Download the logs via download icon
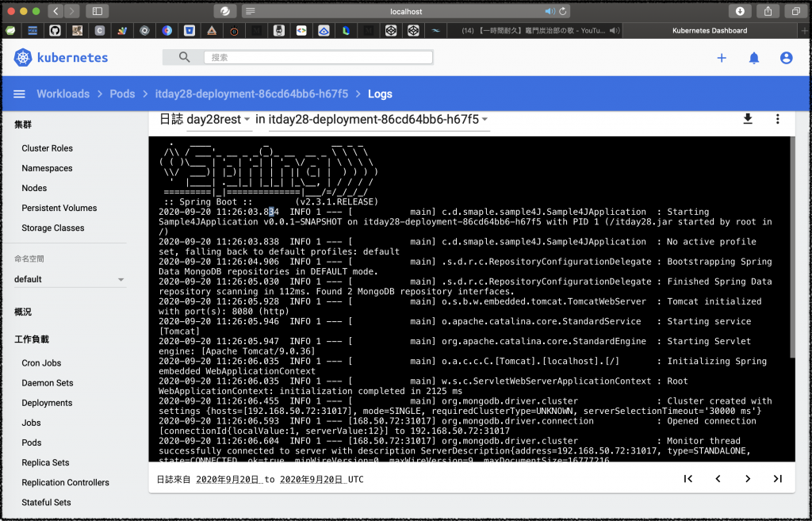The image size is (812, 521). tap(747, 119)
